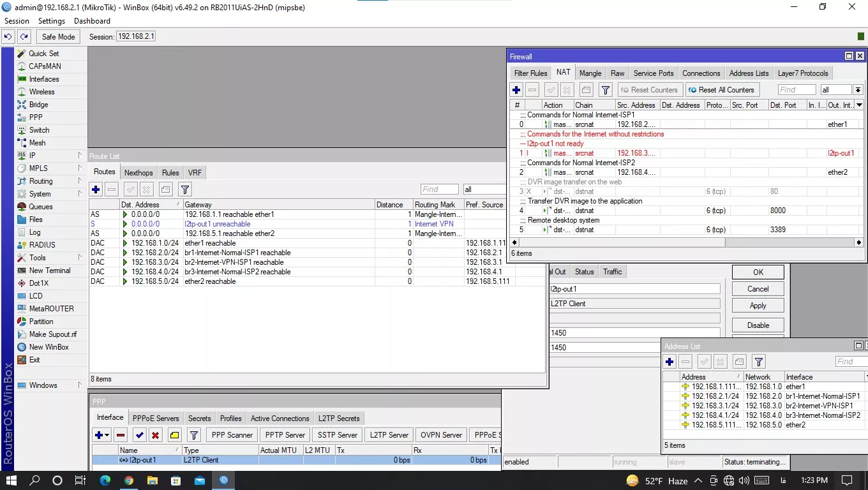
Task: Click comment icon in Route List toolbar
Action: tap(166, 189)
